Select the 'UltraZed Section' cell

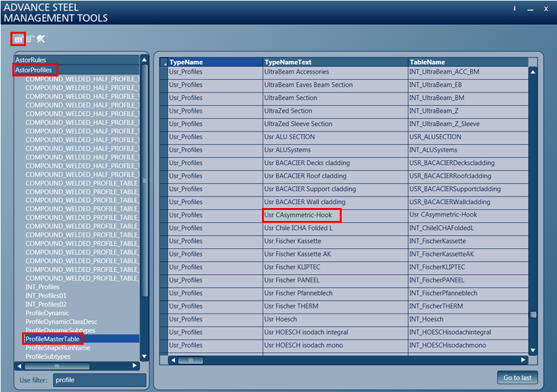335,111
